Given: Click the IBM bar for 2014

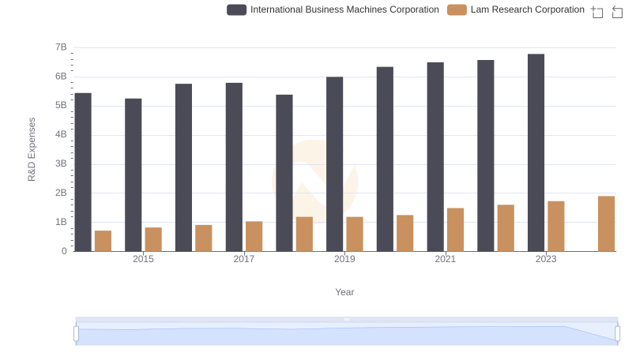Looking at the screenshot, I should (x=83, y=172).
